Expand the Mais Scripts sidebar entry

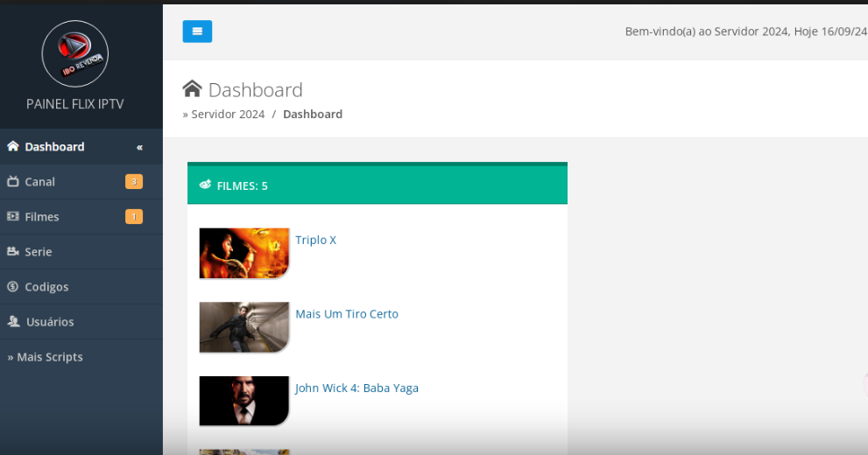pos(46,357)
